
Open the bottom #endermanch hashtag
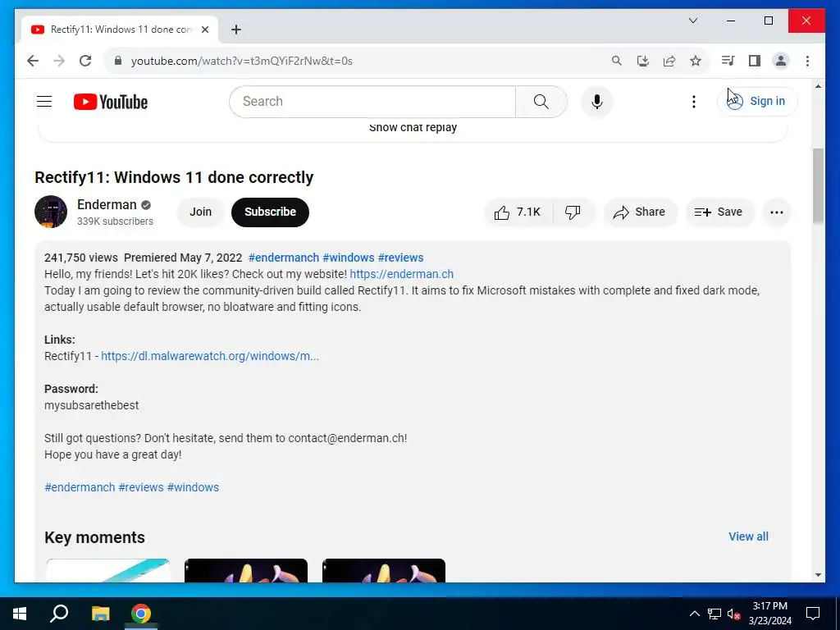pyautogui.click(x=80, y=487)
